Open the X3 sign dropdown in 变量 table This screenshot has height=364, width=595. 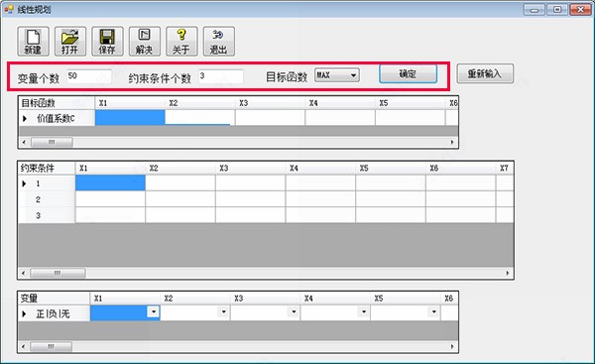click(x=294, y=311)
